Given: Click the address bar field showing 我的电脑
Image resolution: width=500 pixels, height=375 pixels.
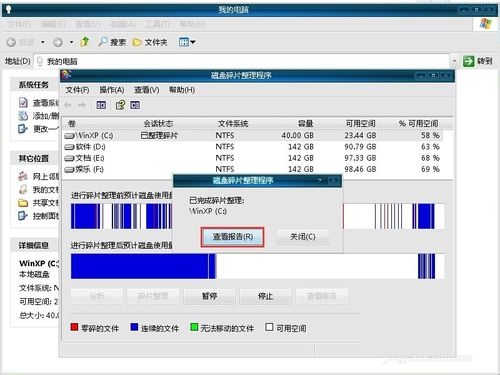Looking at the screenshot, I should tap(242, 61).
